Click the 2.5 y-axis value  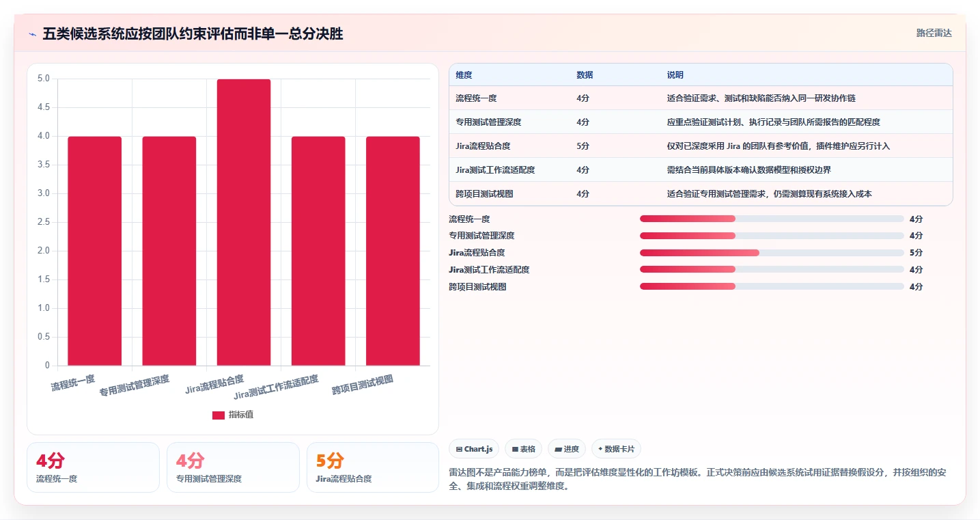(43, 222)
